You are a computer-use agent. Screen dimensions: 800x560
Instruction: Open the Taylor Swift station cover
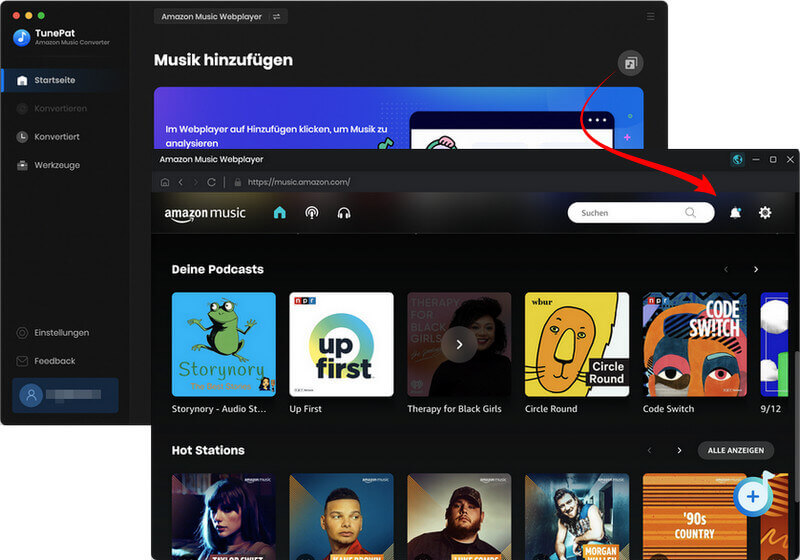pyautogui.click(x=223, y=516)
